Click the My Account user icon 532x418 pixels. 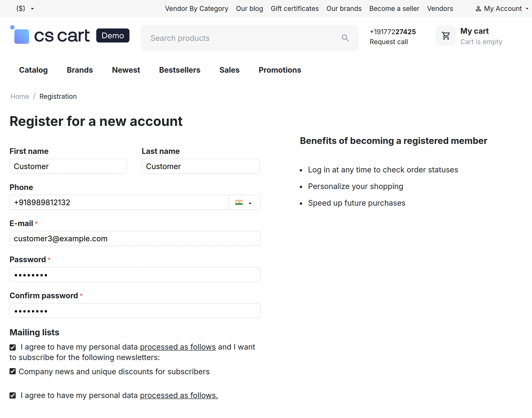pyautogui.click(x=478, y=9)
